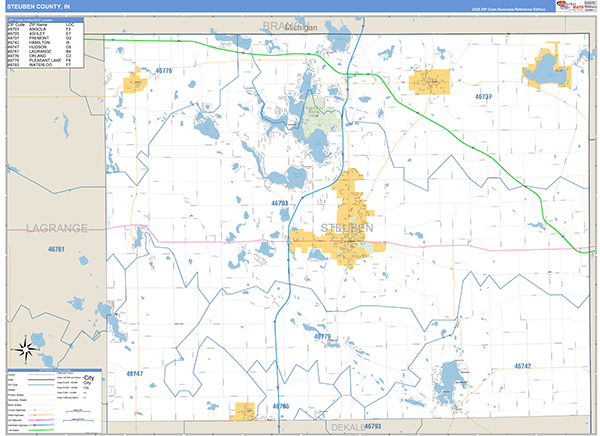Click the 46737 ZIP label on map
This screenshot has width=600, height=436.
click(483, 97)
